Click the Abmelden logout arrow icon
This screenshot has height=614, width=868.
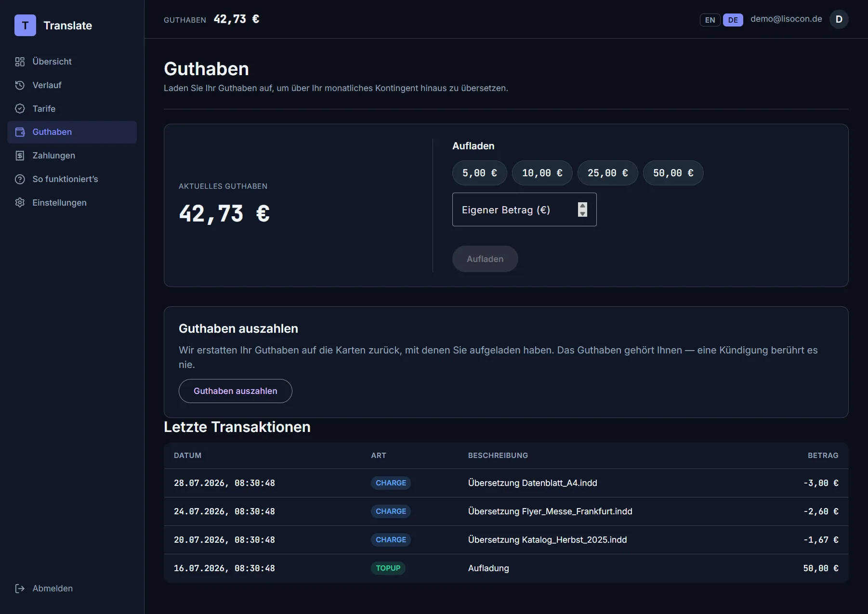20,588
